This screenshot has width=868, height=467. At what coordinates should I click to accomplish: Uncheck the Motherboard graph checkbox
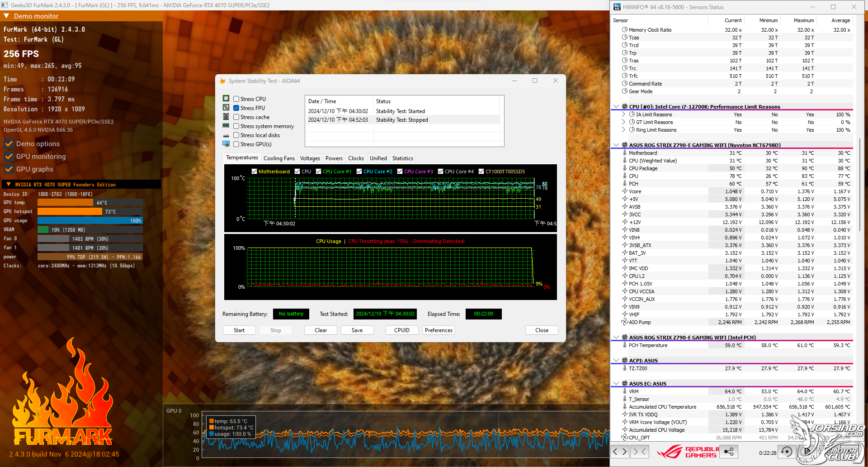(255, 172)
